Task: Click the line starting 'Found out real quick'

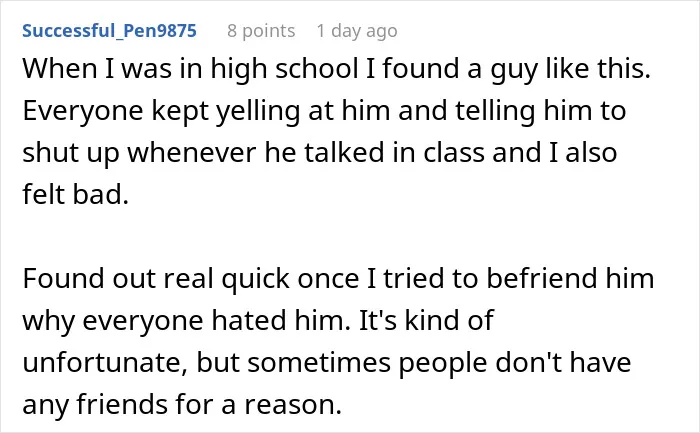Action: [338, 279]
